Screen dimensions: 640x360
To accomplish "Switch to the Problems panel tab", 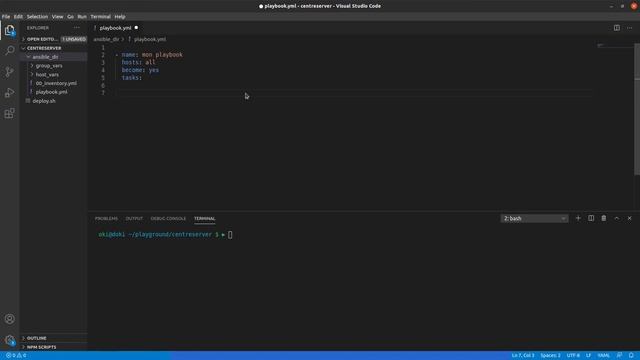I will click(106, 219).
